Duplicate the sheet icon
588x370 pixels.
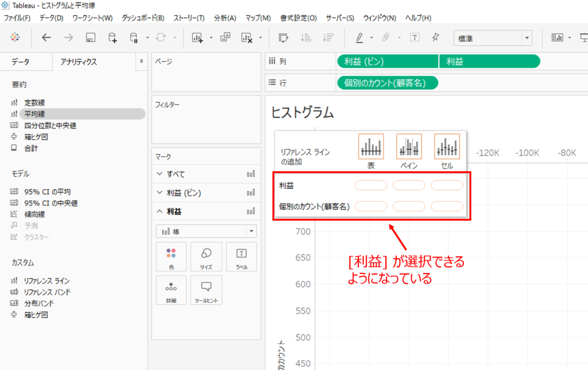(225, 37)
